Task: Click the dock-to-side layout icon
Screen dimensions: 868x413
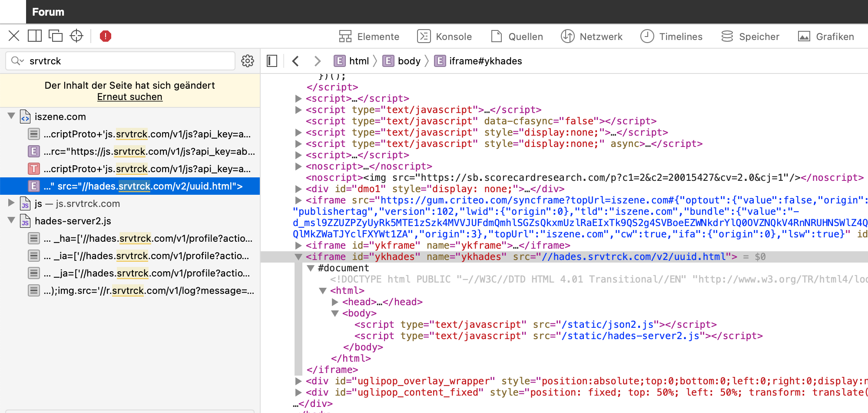Action: click(x=35, y=36)
